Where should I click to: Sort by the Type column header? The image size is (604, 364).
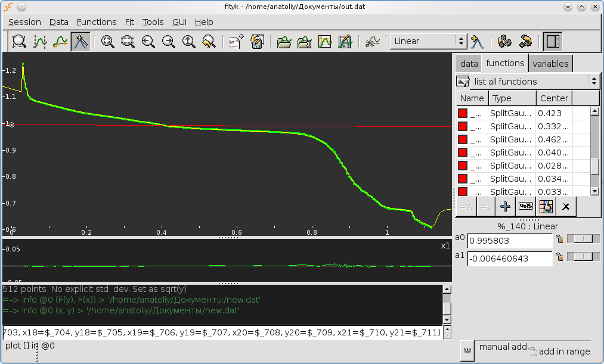[512, 98]
